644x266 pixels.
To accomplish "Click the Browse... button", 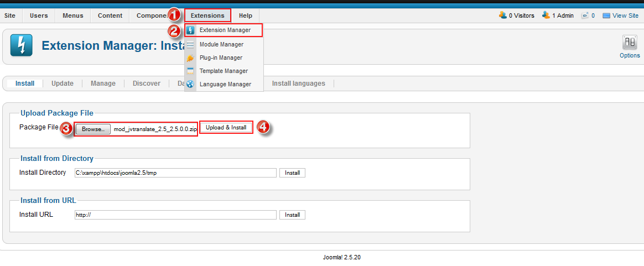I will click(x=94, y=129).
